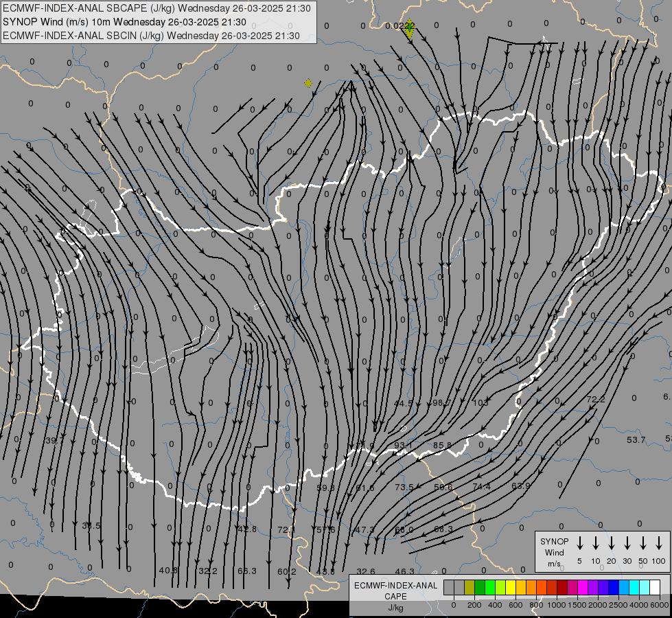Click the 50.6 CAPE value on map
Viewport: 672px width, 618px height.
coord(443,487)
